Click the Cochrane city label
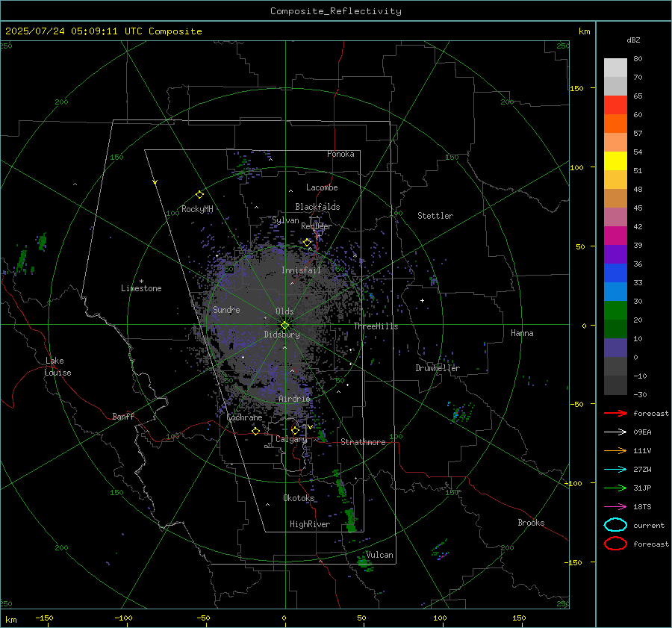This screenshot has width=672, height=628. tap(244, 417)
